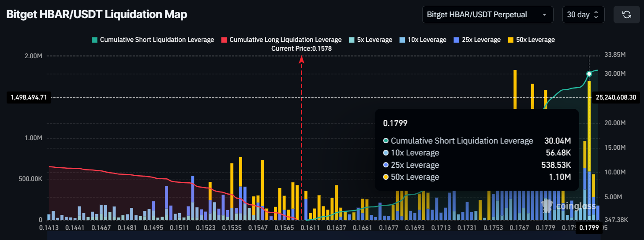Click the 25,240,608.30 right crosshair value
This screenshot has width=644, height=240.
tap(616, 97)
